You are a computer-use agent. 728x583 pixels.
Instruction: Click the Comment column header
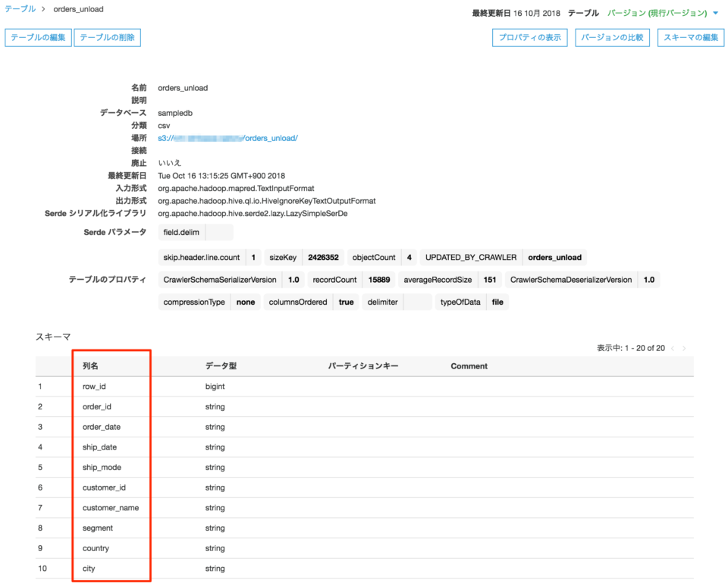click(x=469, y=365)
